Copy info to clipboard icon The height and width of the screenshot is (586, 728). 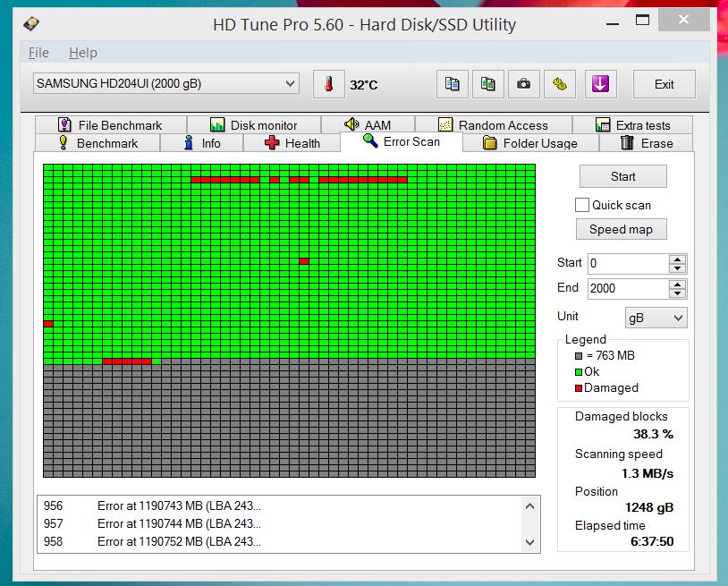pyautogui.click(x=453, y=84)
